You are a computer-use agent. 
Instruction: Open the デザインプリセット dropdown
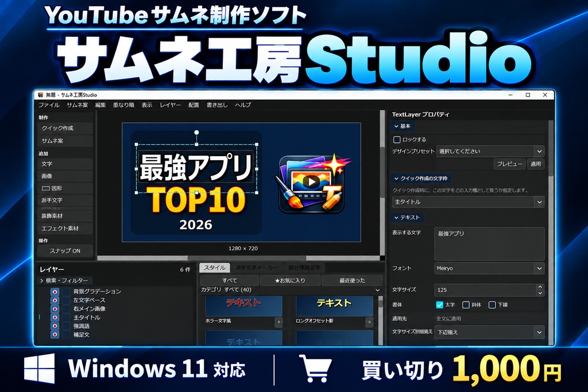[x=490, y=152]
